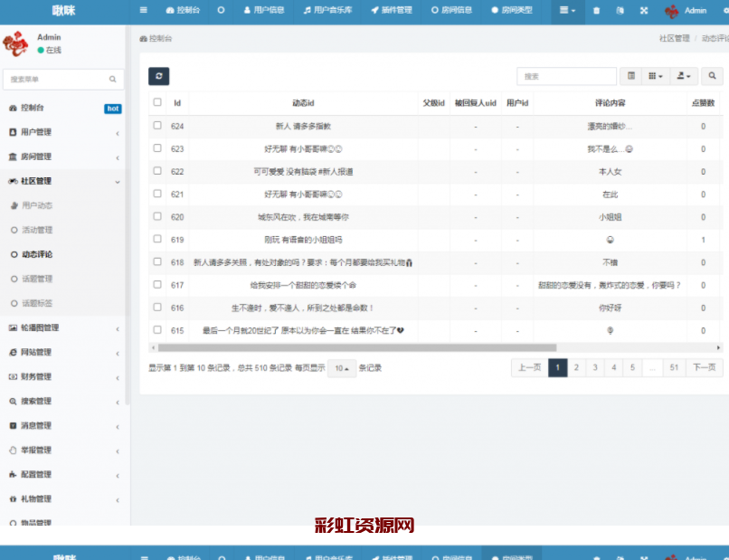
Task: Check the select-all checkbox in table header
Action: coord(157,103)
